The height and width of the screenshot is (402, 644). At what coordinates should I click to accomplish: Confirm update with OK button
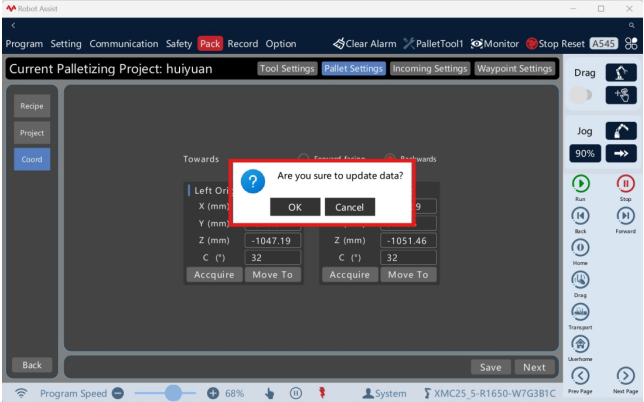pyautogui.click(x=295, y=207)
